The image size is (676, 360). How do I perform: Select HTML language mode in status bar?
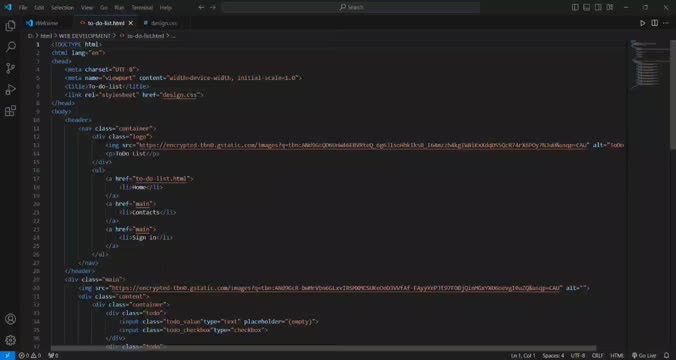pyautogui.click(x=617, y=356)
